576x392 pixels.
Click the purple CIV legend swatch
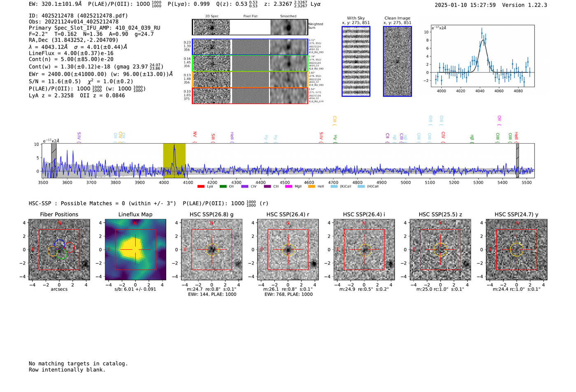(x=245, y=187)
